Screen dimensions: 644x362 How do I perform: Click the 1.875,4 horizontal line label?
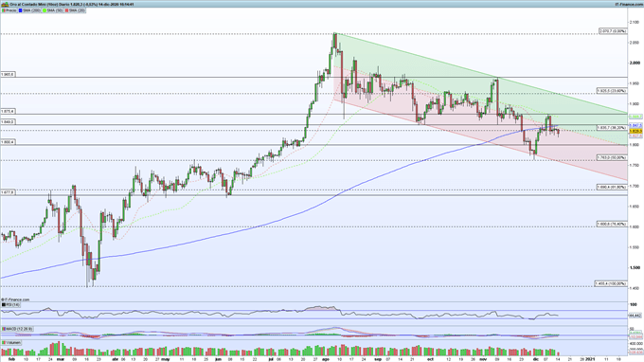(8, 111)
